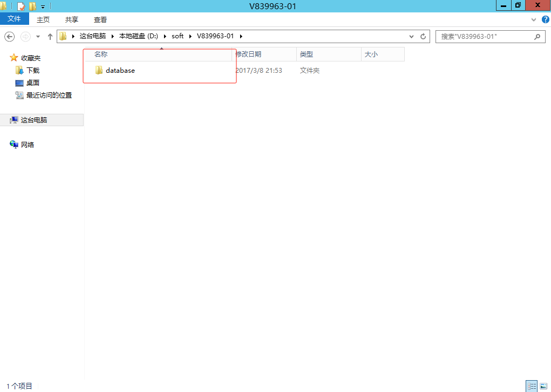Restore down the V839963-01 window
The image size is (551, 392).
[518, 5]
